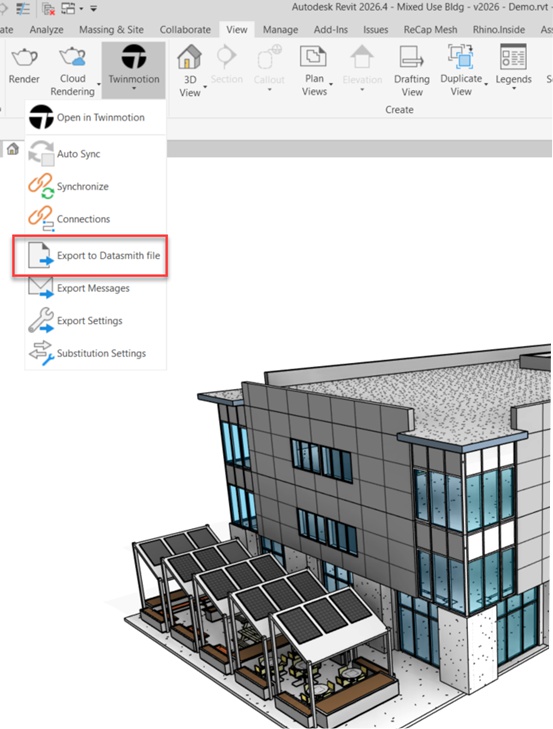This screenshot has width=553, height=729.
Task: Open Substitution Settings
Action: pyautogui.click(x=95, y=353)
